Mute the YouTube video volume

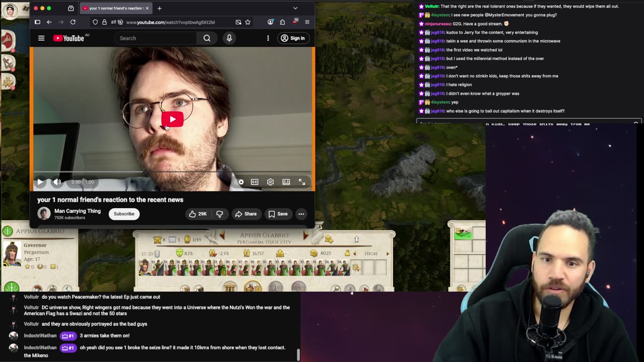[x=57, y=182]
